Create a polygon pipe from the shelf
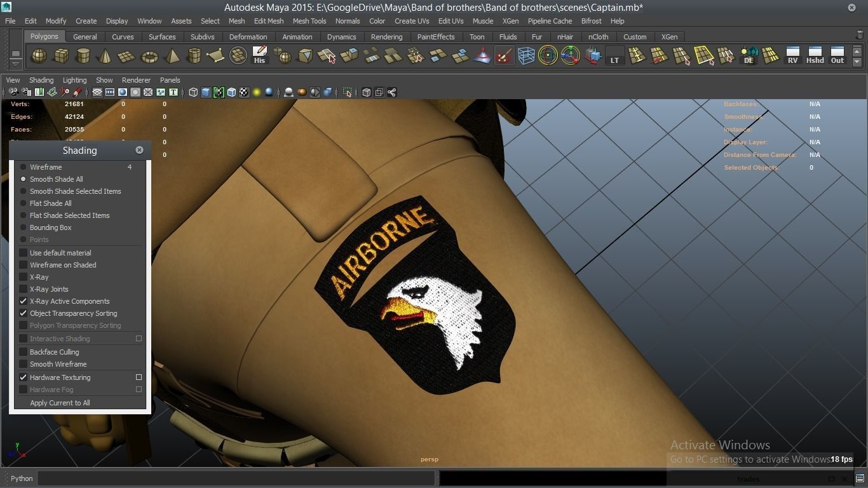The image size is (868, 488). point(194,57)
